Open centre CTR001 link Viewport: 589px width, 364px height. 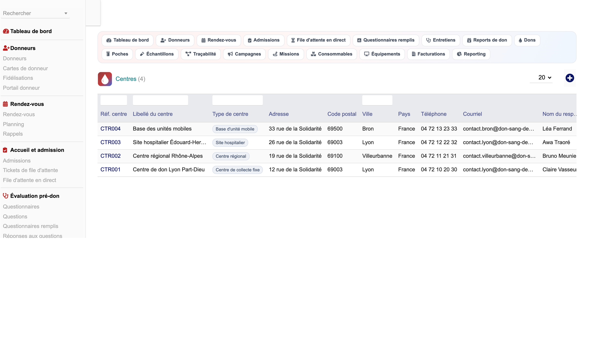click(110, 170)
